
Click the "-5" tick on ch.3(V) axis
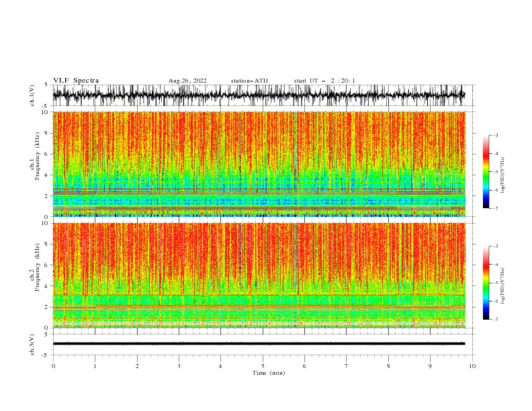(x=46, y=355)
